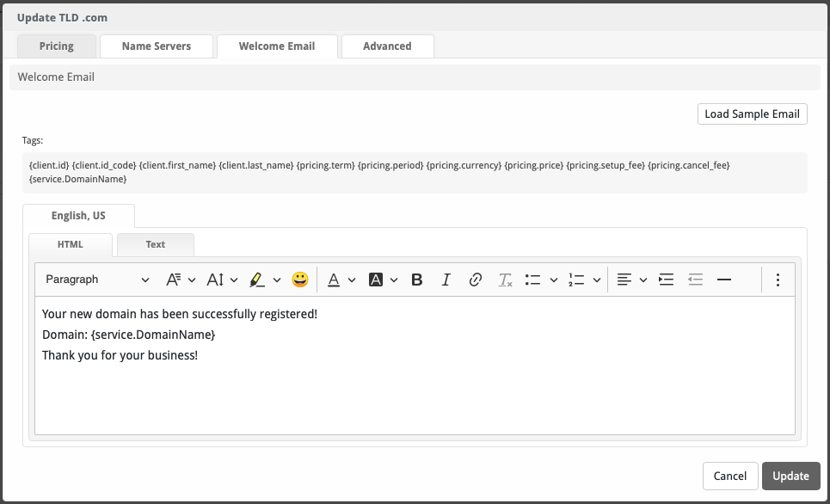This screenshot has width=830, height=504.
Task: Increase indent of the paragraph
Action: (666, 280)
